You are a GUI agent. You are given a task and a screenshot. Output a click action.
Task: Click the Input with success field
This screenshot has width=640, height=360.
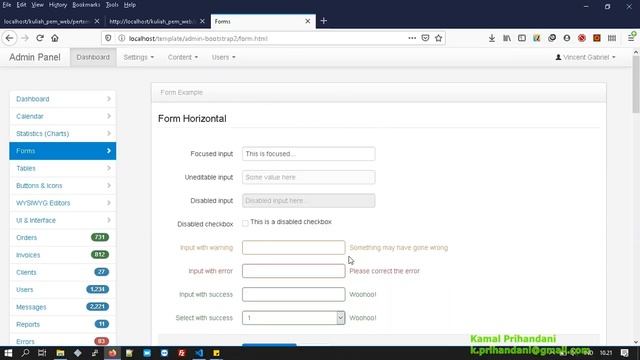pos(293,294)
